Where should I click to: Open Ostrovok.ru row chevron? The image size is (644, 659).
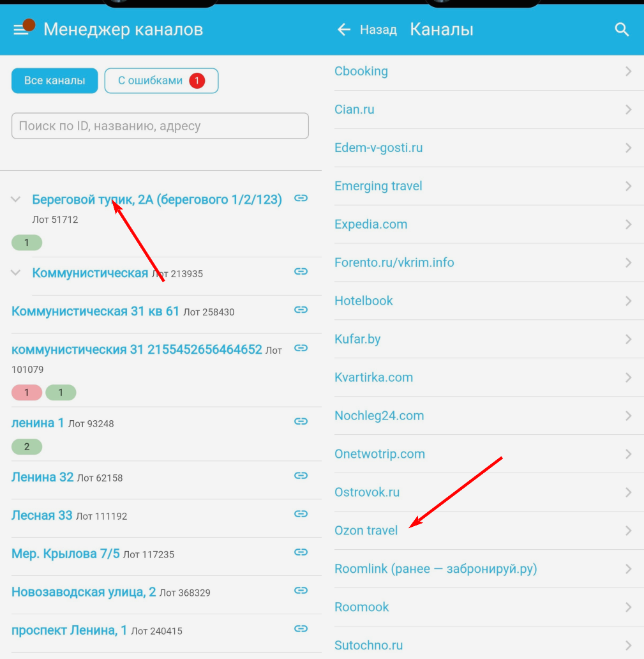[628, 492]
